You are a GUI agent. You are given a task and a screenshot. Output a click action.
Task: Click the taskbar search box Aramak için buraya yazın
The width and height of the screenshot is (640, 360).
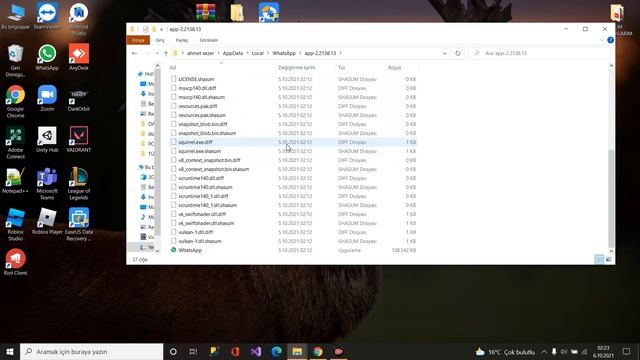pos(91,351)
